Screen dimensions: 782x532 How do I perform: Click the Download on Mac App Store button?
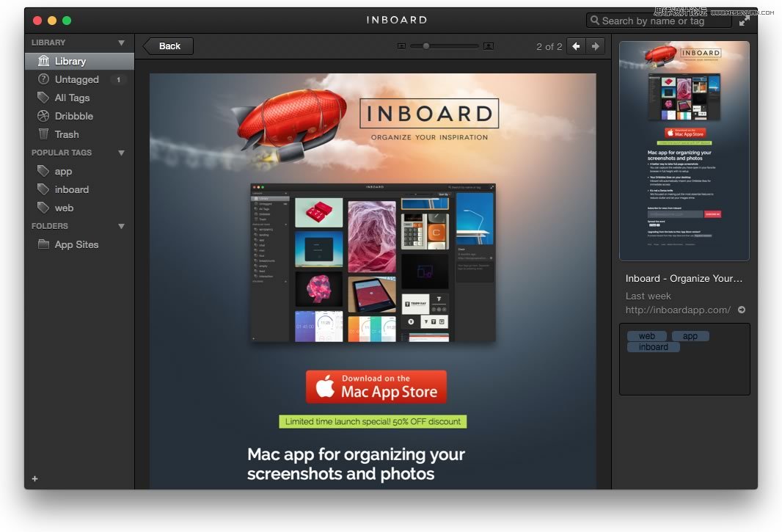(x=376, y=387)
